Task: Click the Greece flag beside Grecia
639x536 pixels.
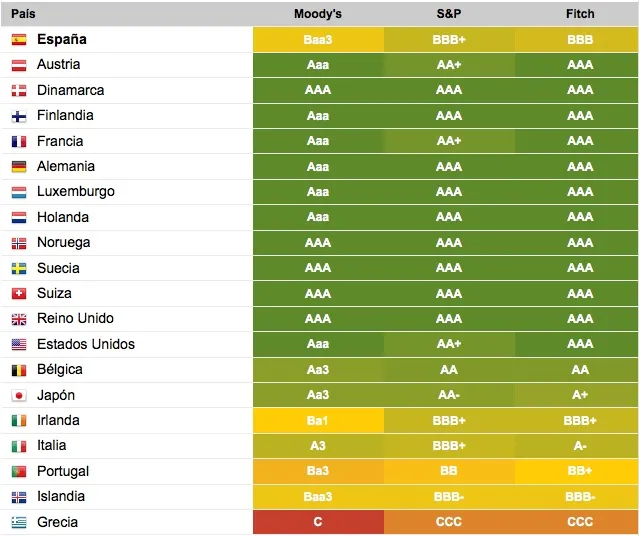Action: pyautogui.click(x=19, y=522)
